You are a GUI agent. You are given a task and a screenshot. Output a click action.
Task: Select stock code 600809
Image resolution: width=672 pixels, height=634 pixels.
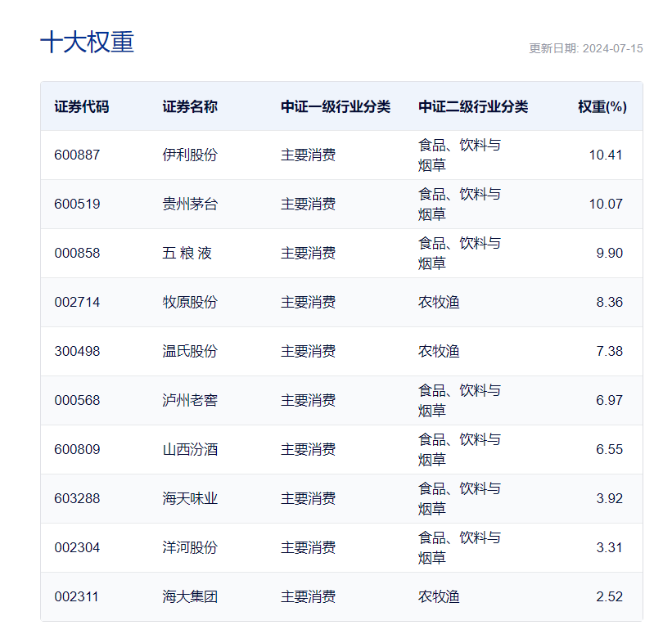coord(77,449)
